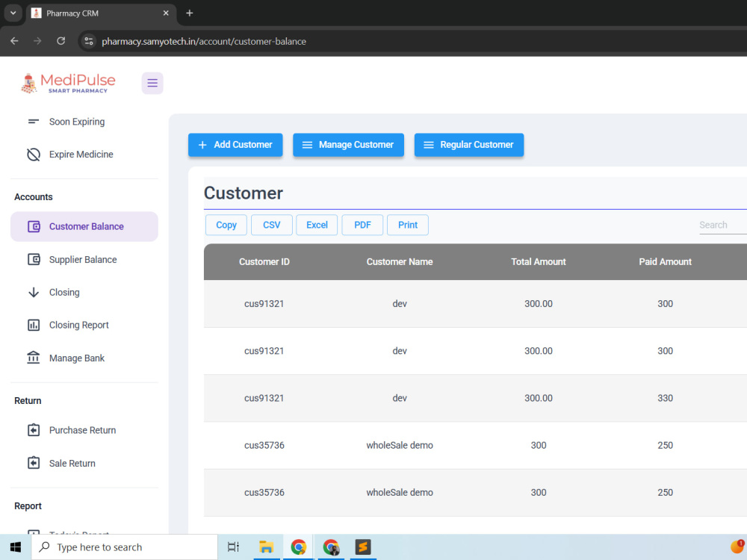Click the Purchase Return sidebar label

tap(82, 430)
